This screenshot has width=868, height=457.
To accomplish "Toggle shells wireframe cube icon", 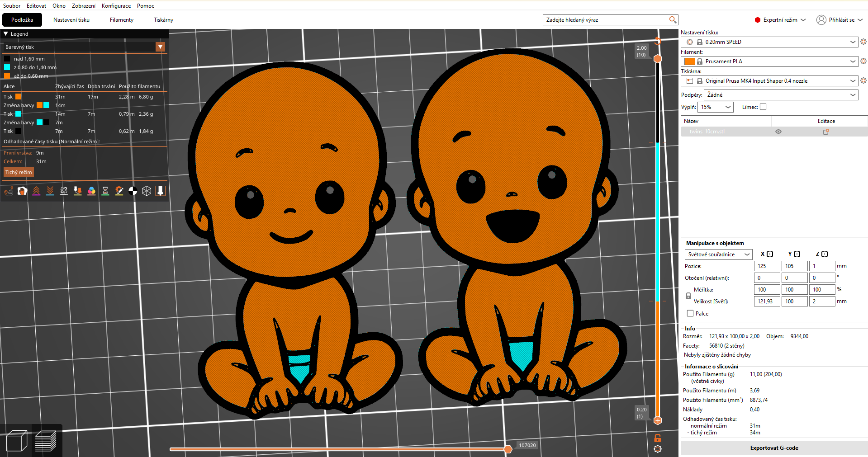I will [x=147, y=191].
